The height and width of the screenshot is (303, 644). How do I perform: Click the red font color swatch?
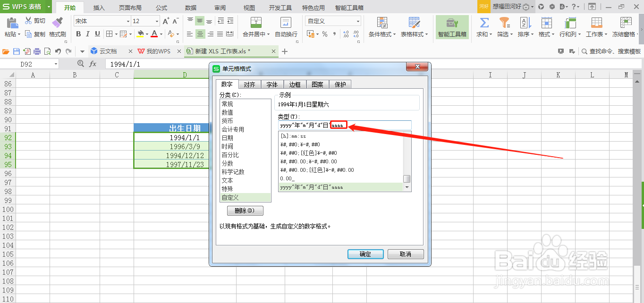tap(154, 34)
